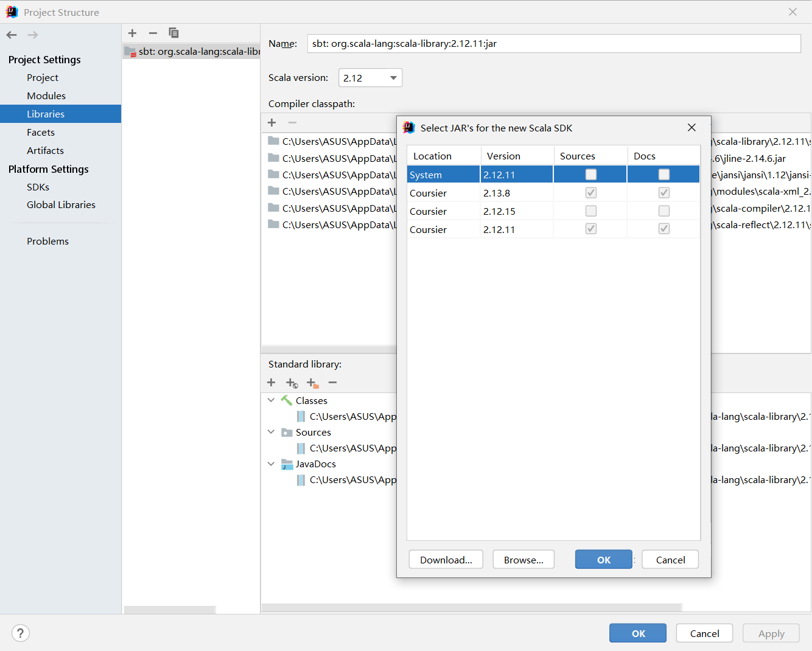Viewport: 812px width, 651px height.
Task: Click jar file icon under Sources
Action: pyautogui.click(x=301, y=448)
